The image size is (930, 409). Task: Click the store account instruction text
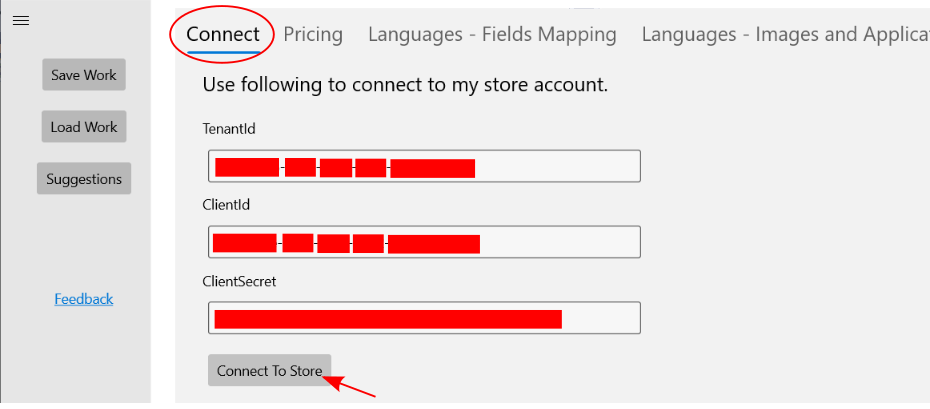coord(405,84)
